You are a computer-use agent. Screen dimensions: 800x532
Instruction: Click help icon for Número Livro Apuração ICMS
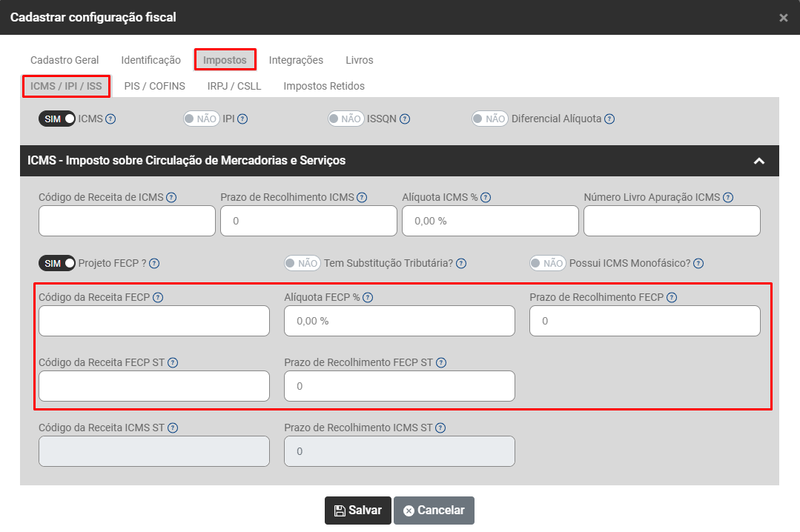coord(728,197)
